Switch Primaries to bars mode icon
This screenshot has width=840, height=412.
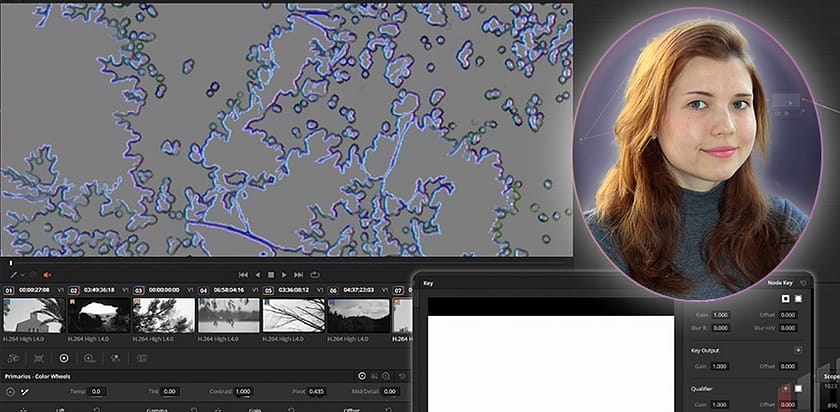pos(374,376)
